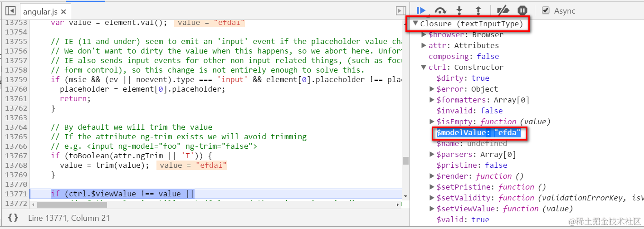Toggle the debugger sidebar collapse icon

click(401, 11)
